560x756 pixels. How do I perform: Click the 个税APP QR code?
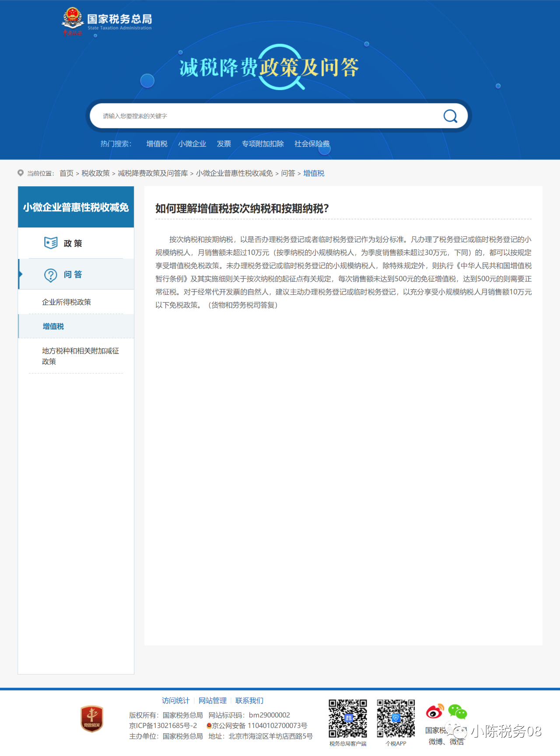tap(396, 718)
